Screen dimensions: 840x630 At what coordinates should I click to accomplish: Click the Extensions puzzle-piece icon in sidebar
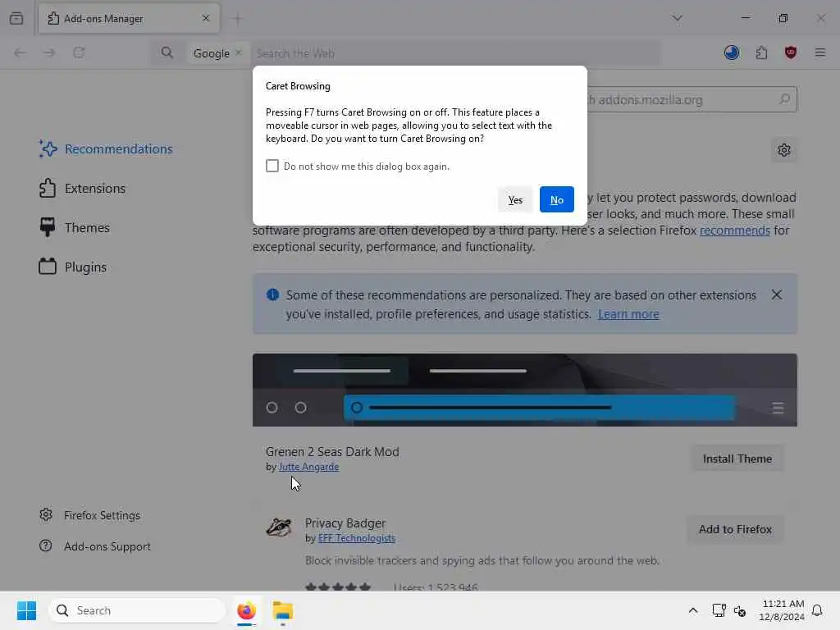point(47,188)
